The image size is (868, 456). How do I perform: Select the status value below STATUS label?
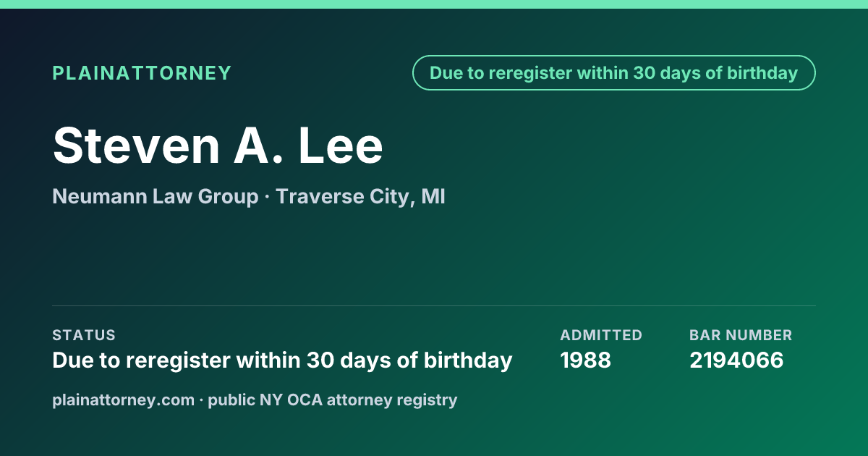coord(282,360)
